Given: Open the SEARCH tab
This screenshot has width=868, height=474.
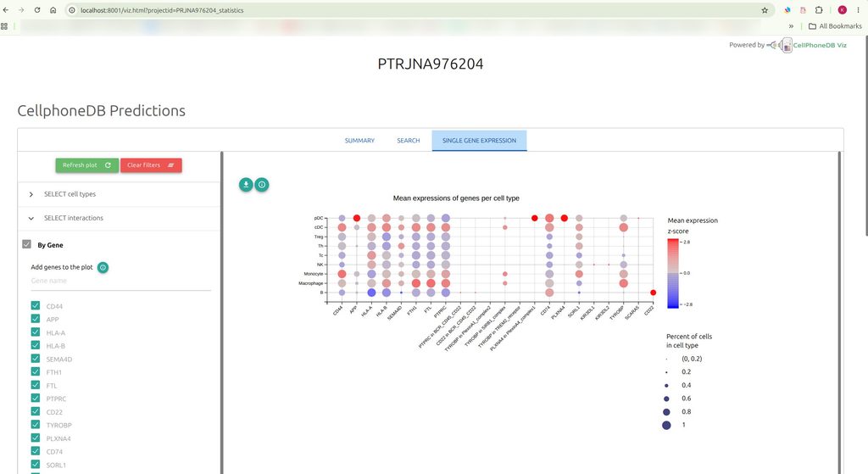Looking at the screenshot, I should point(409,141).
